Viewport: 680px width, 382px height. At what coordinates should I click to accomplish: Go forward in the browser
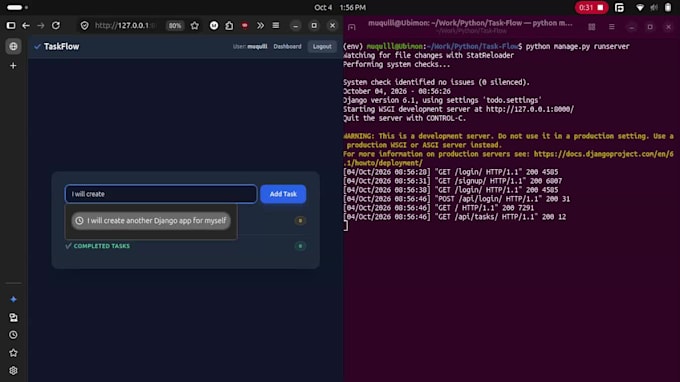click(x=41, y=26)
